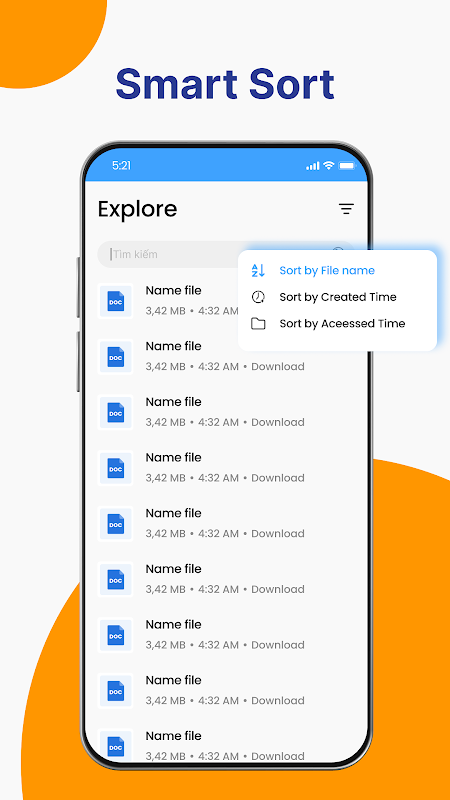Open the sort filter icon beside Explore
This screenshot has height=800, width=450.
pos(346,209)
